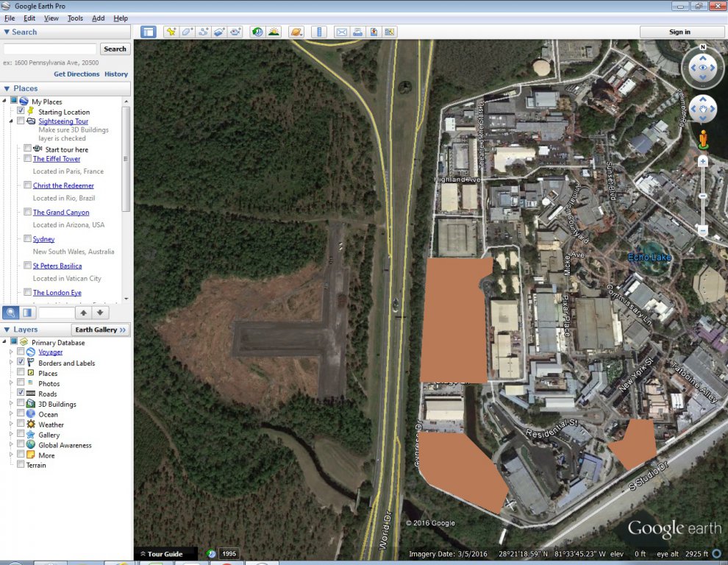Viewport: 728px width, 565px height.
Task: Check the Starting Location checkbox
Action: pos(21,110)
